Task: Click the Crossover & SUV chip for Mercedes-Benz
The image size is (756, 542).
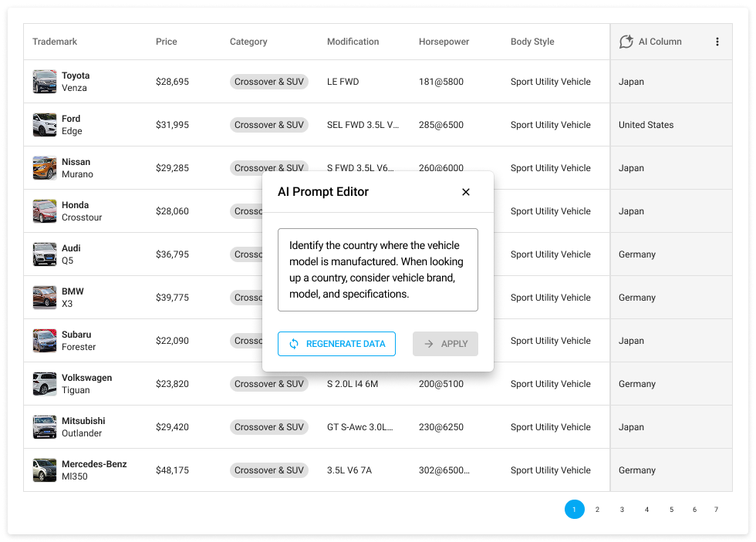Action: point(269,470)
